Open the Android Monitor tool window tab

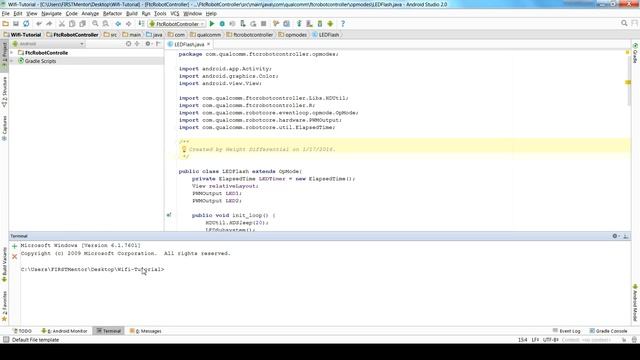tap(64, 331)
